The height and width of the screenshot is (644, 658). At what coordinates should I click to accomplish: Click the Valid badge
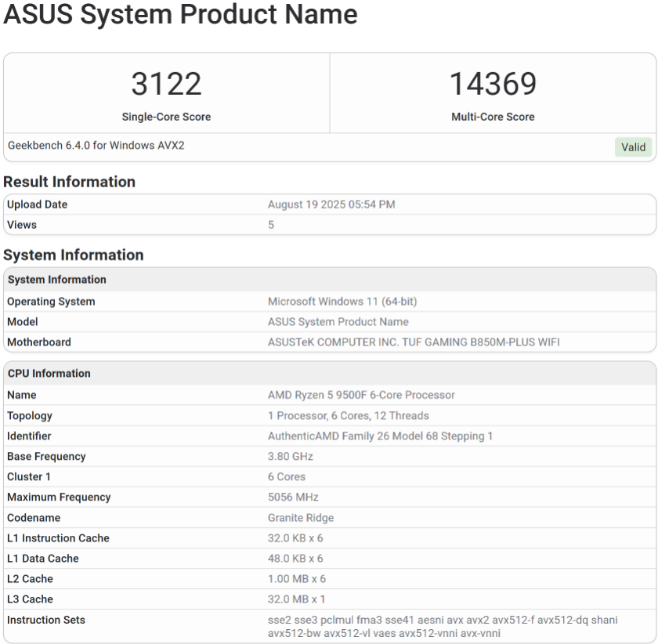coord(633,147)
